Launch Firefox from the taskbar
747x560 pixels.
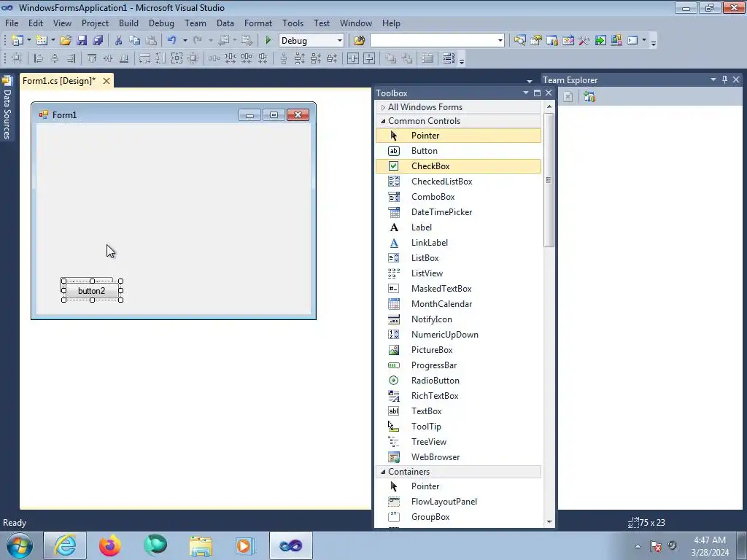point(110,545)
